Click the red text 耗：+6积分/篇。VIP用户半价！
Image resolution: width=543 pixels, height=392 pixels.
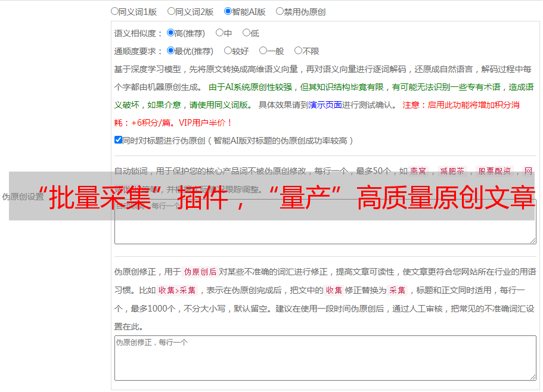[173, 123]
